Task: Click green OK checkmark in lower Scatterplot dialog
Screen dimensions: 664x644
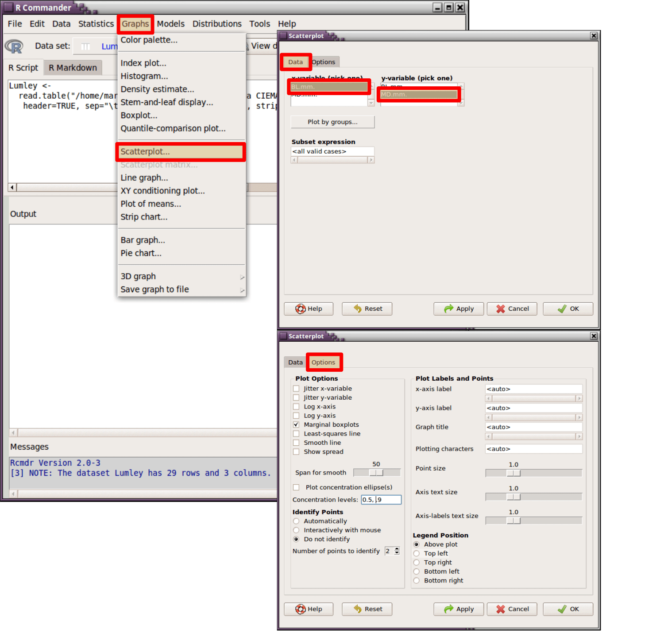Action: tap(562, 609)
